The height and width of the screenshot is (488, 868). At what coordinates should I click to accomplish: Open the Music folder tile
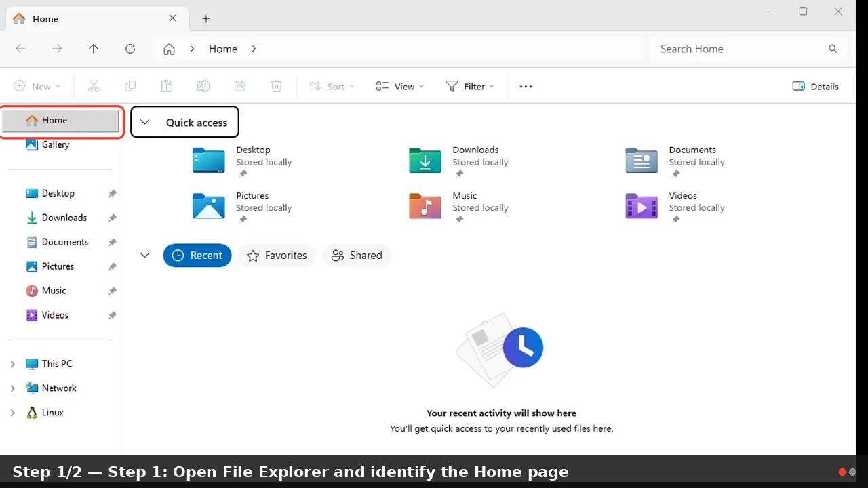point(458,207)
